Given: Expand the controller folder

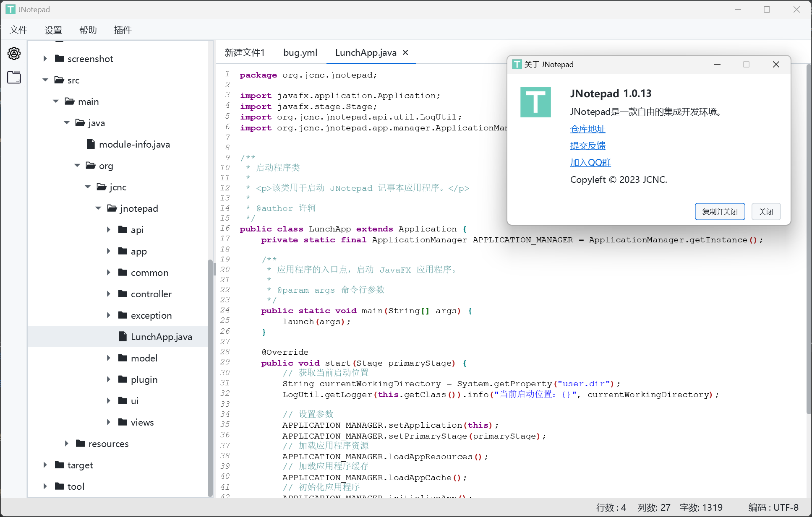Looking at the screenshot, I should pos(109,294).
